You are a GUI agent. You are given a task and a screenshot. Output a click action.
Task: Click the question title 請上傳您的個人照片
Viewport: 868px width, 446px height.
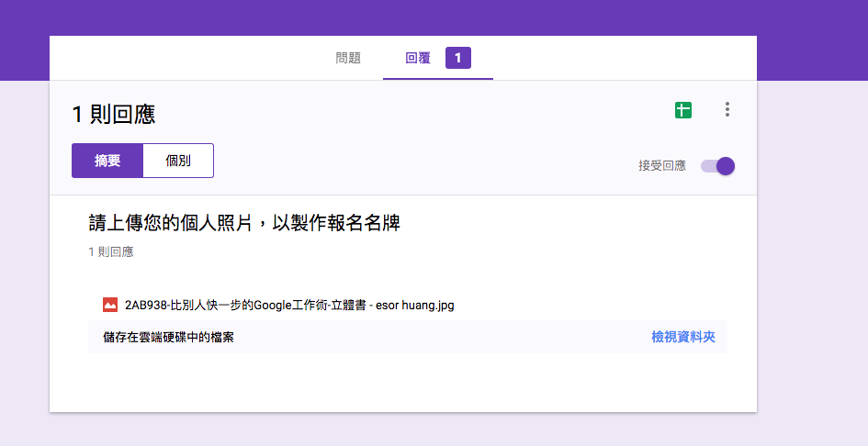click(x=244, y=223)
